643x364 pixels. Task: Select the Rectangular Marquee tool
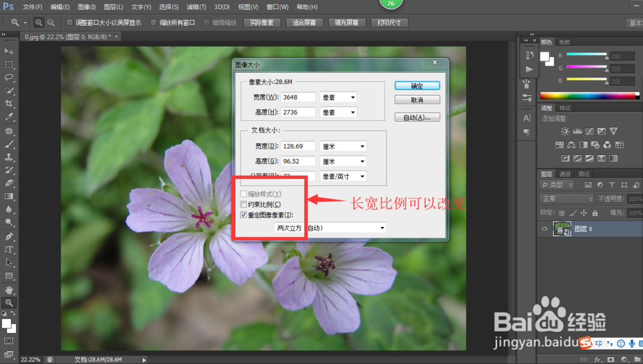(9, 64)
